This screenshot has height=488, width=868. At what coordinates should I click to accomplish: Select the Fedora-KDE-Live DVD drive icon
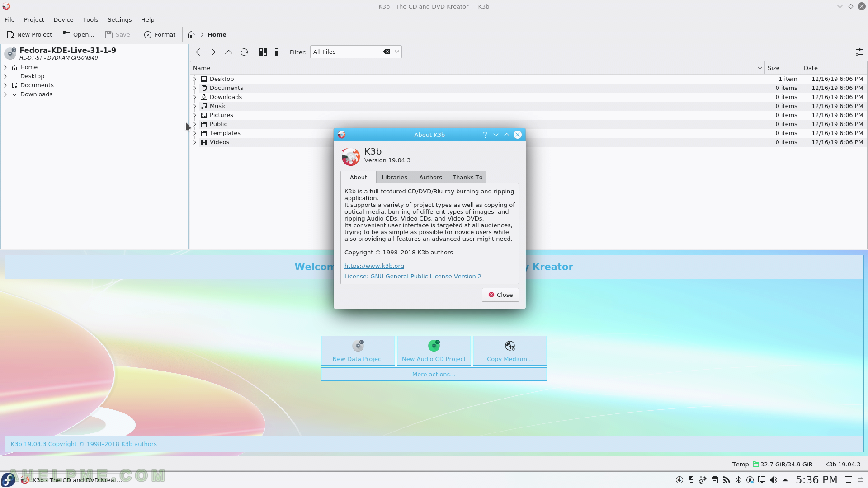(x=10, y=53)
